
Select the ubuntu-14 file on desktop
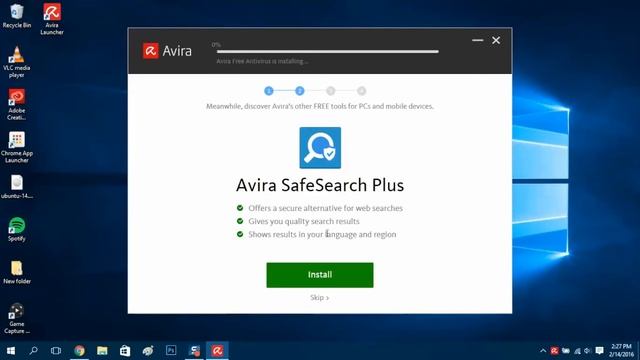(17, 187)
